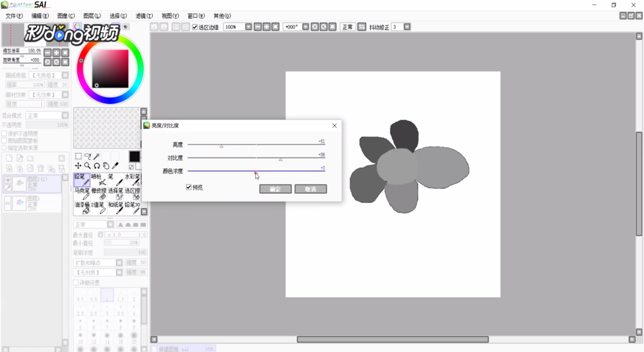
Task: Open the 混合模式 blending mode dropdown
Action: (x=65, y=116)
